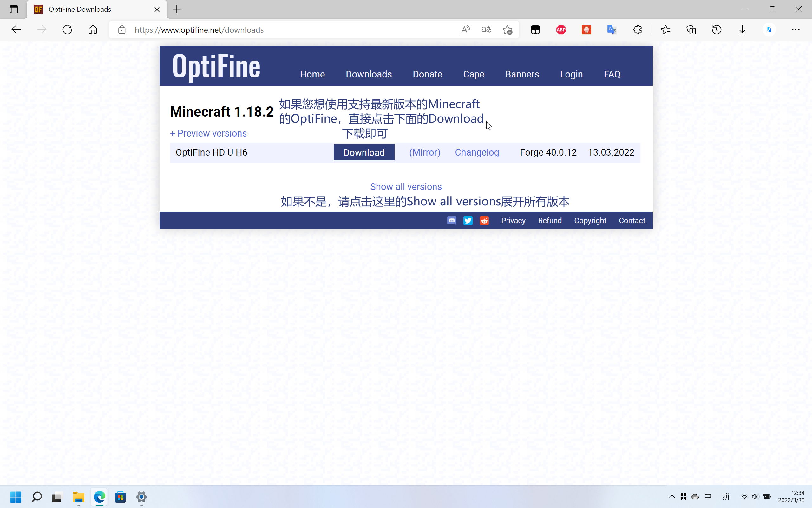Open the Collections icon
812x508 pixels.
tap(691, 30)
